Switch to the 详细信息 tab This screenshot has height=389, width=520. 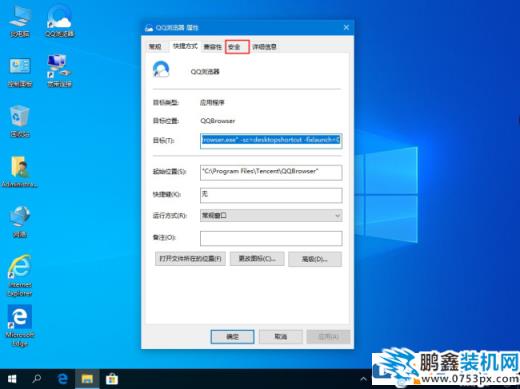pos(264,47)
